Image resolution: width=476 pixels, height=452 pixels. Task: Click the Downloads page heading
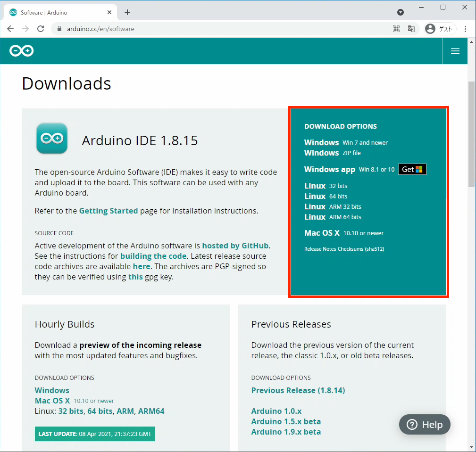(x=67, y=83)
